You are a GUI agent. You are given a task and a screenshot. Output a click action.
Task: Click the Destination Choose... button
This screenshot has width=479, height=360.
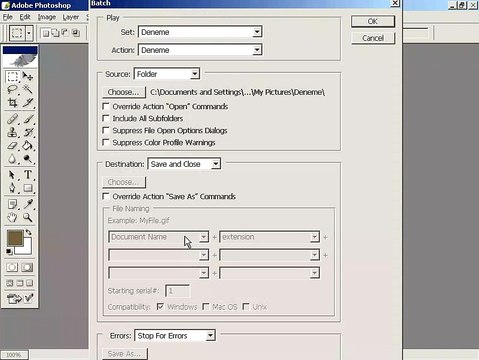coord(124,182)
